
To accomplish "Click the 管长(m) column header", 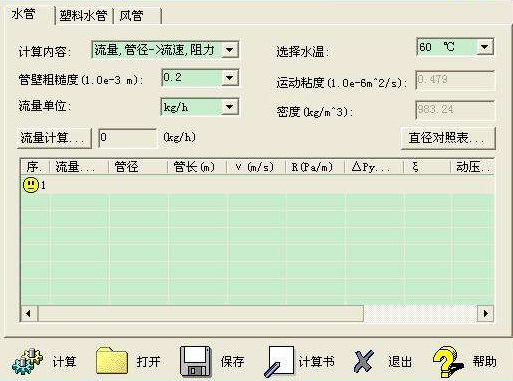I will click(197, 166).
